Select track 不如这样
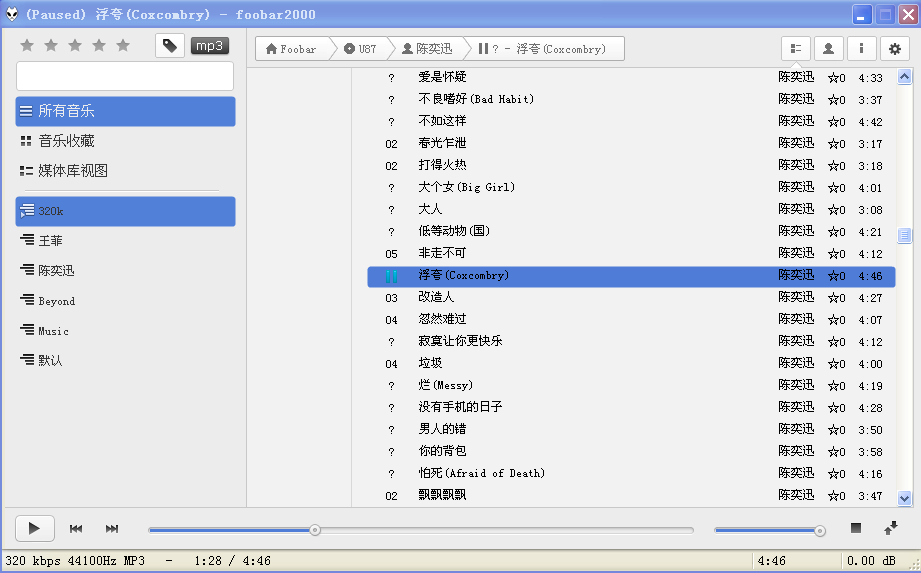Viewport: 921px width, 573px height. point(631,122)
